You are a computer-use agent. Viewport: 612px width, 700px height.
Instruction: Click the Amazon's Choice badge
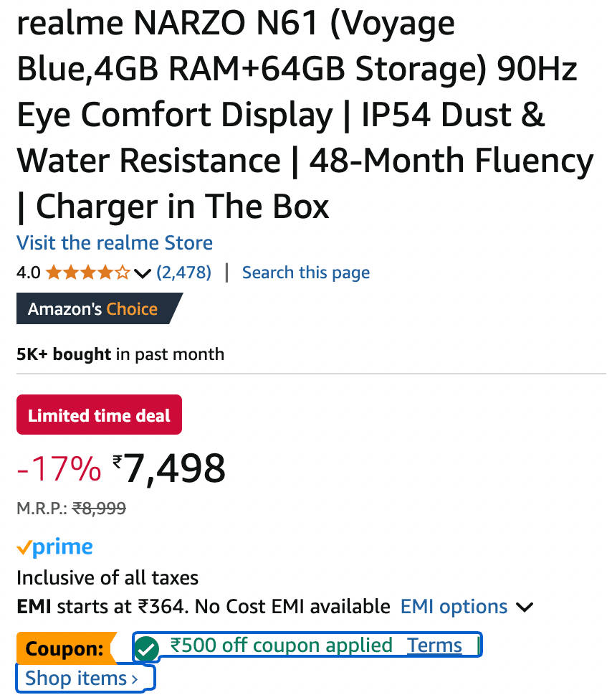coord(93,309)
